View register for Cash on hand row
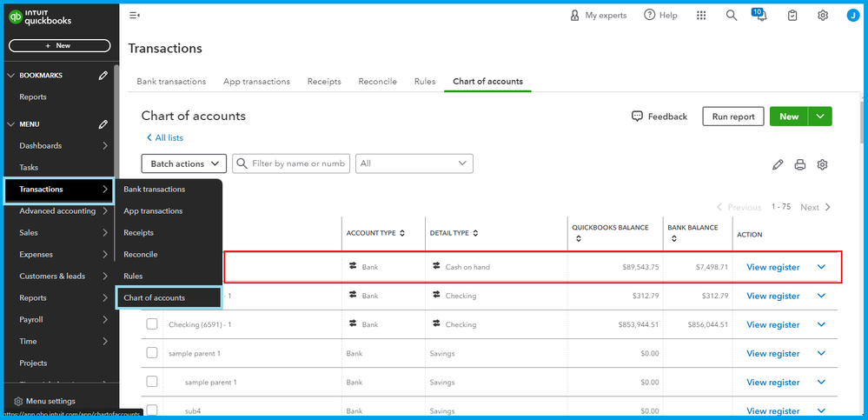Image resolution: width=868 pixels, height=420 pixels. click(772, 267)
